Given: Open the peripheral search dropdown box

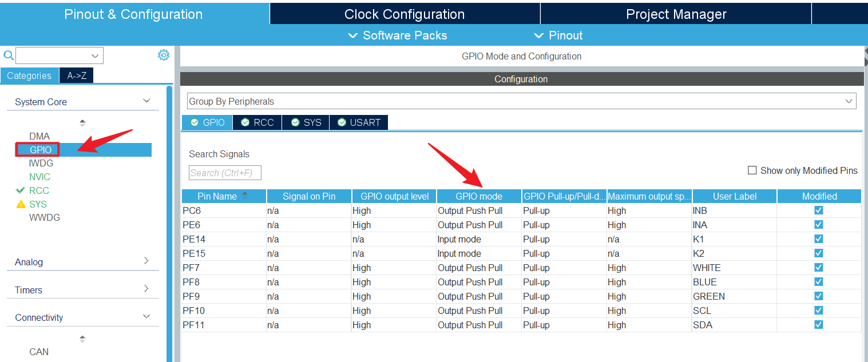Looking at the screenshot, I should [x=60, y=55].
